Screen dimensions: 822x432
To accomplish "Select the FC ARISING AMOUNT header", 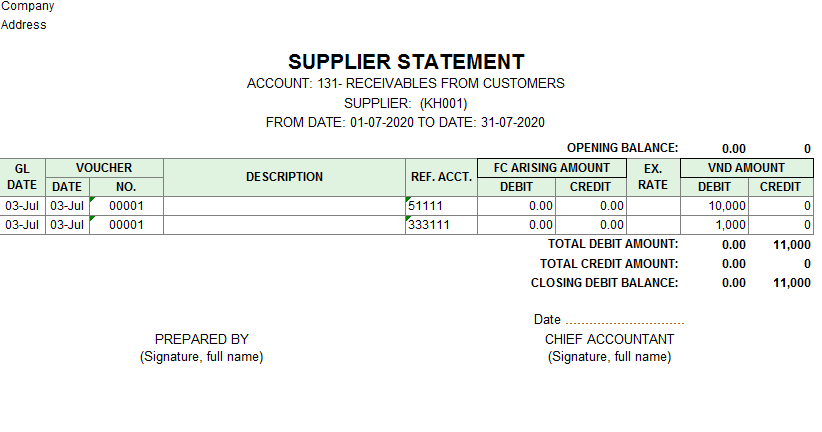I will pyautogui.click(x=552, y=168).
